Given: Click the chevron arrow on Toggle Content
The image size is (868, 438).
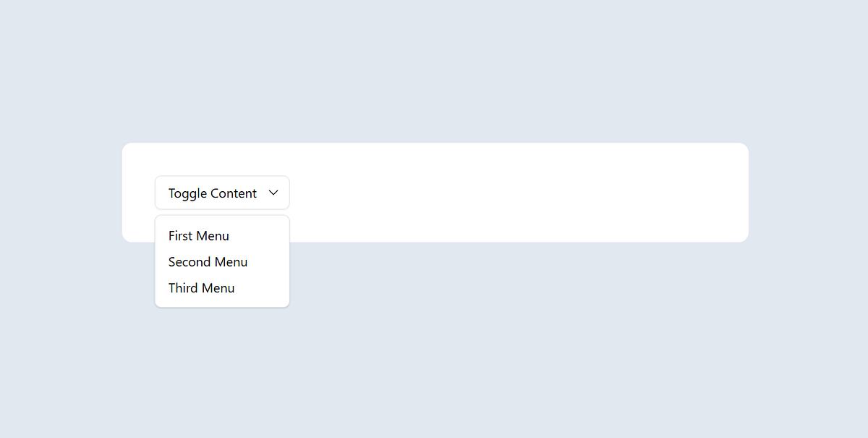Looking at the screenshot, I should pyautogui.click(x=273, y=193).
